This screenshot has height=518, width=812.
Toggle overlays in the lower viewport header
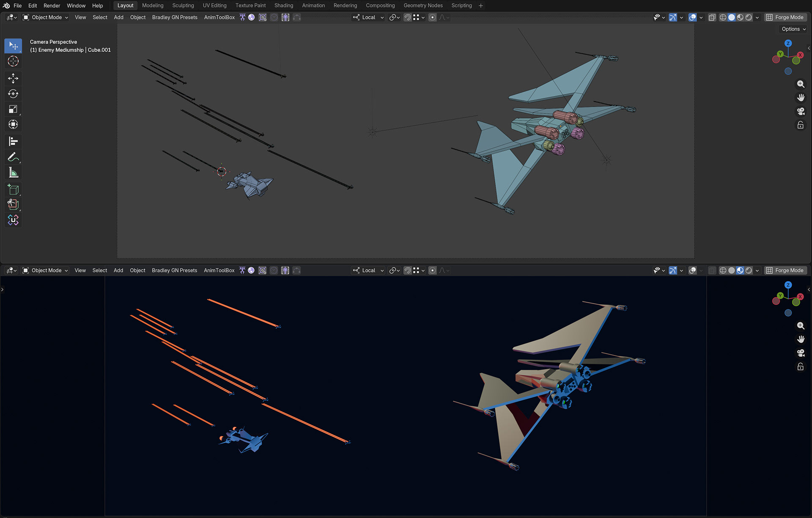[693, 270]
